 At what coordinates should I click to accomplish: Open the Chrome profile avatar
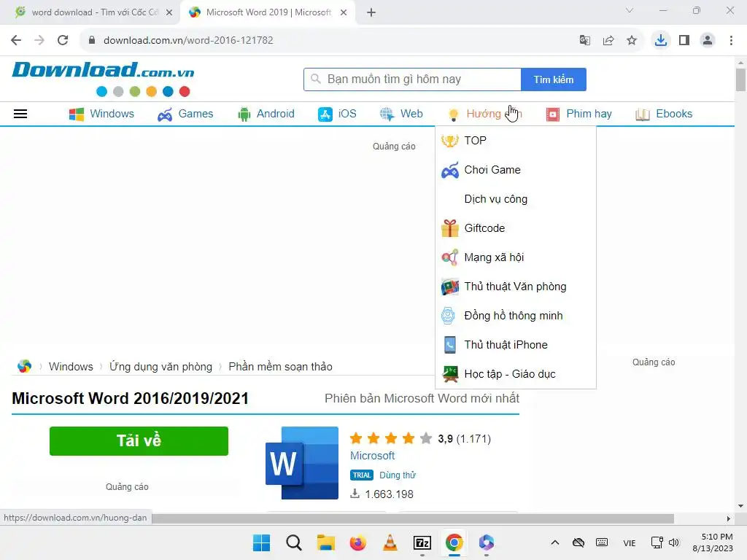(x=708, y=41)
